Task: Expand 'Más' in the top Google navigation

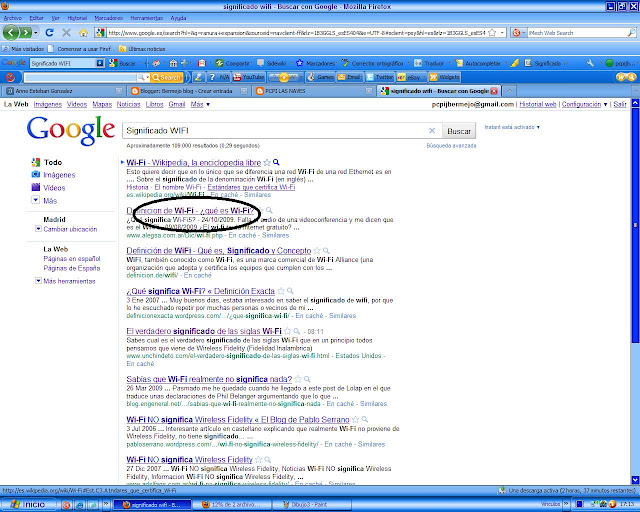Action: (x=200, y=105)
